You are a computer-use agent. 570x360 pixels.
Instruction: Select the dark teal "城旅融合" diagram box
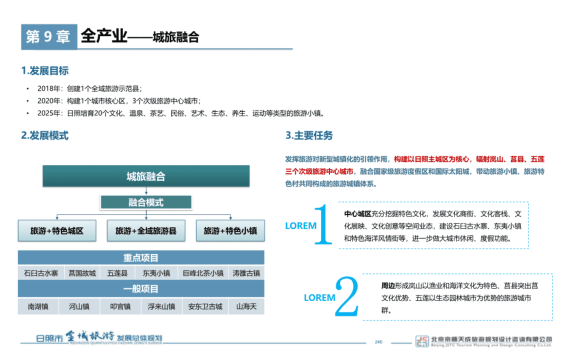146,176
